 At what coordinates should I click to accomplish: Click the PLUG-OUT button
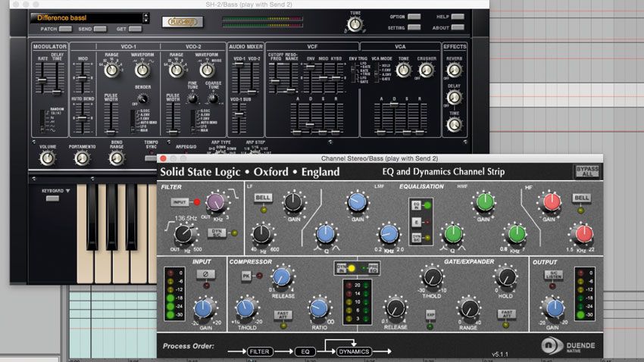[183, 22]
